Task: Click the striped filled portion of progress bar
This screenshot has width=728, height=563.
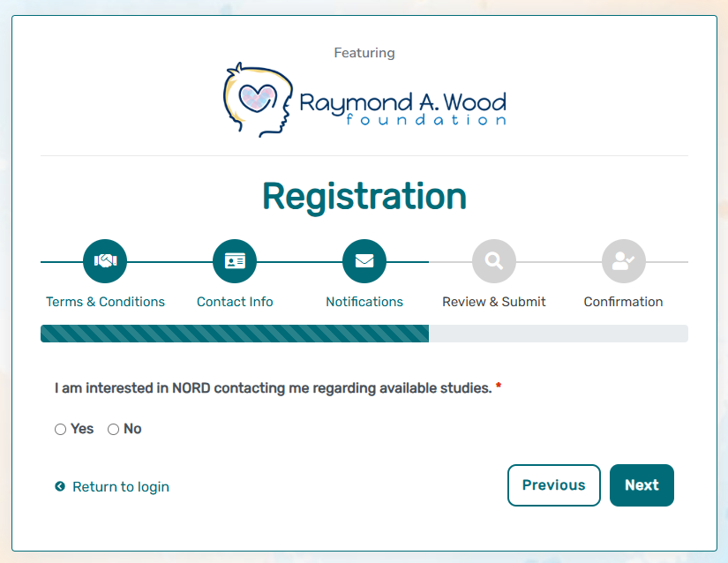Action: pyautogui.click(x=234, y=334)
